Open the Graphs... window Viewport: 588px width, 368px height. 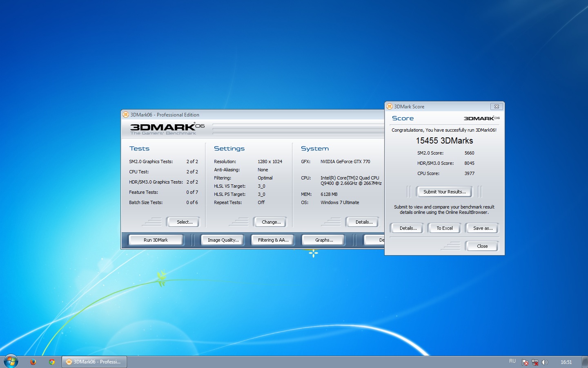[324, 240]
